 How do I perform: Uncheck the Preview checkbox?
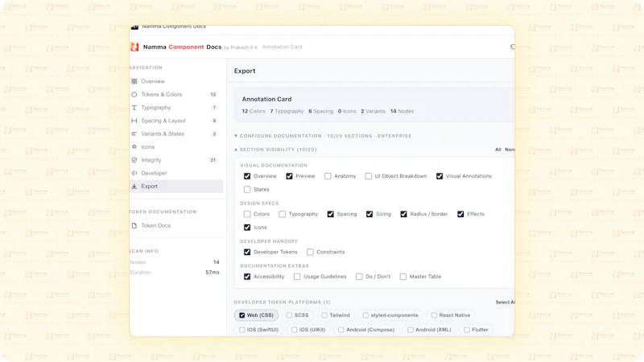click(289, 176)
